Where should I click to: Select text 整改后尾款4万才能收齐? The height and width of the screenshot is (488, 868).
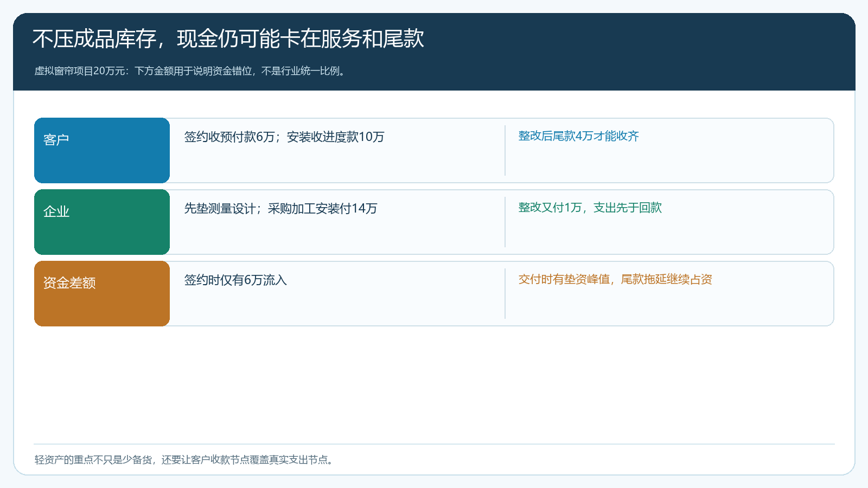tap(579, 136)
